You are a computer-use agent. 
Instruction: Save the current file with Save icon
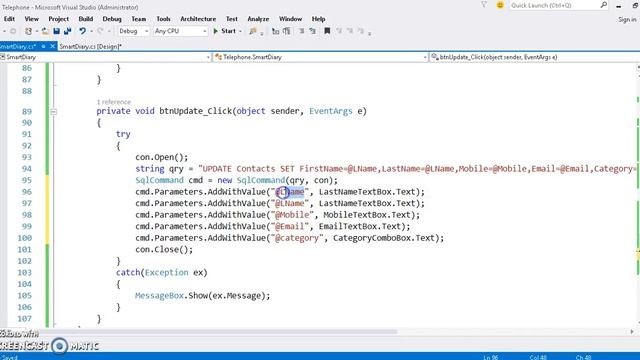tap(56, 31)
